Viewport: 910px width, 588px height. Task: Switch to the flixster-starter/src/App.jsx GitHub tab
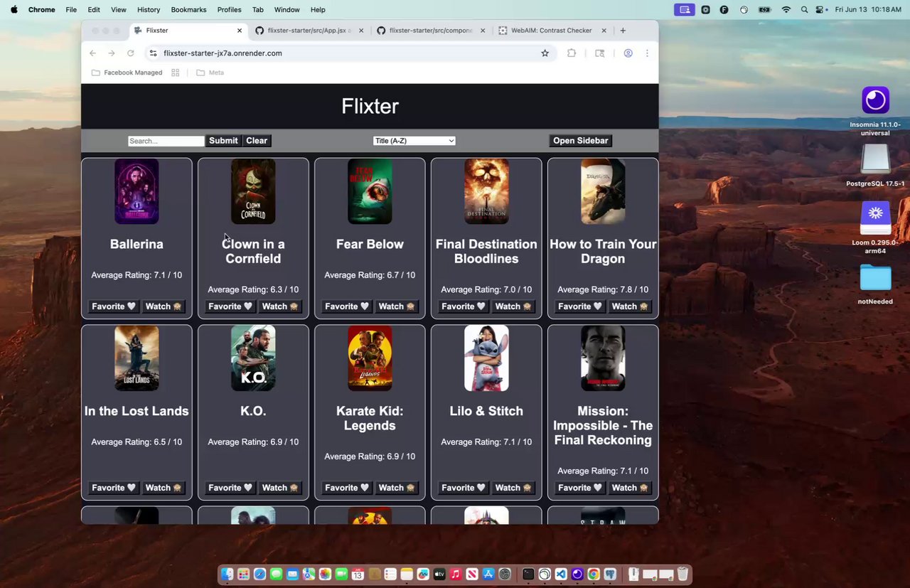(x=309, y=31)
